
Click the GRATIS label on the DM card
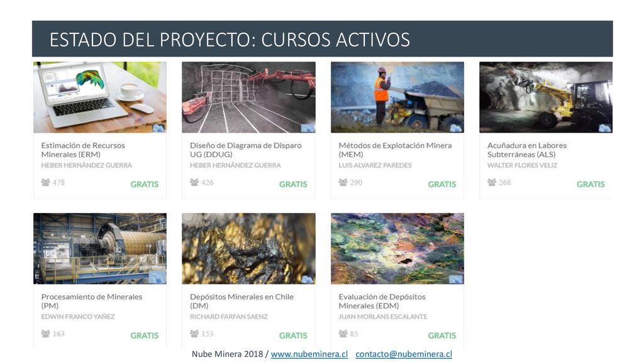tap(293, 336)
